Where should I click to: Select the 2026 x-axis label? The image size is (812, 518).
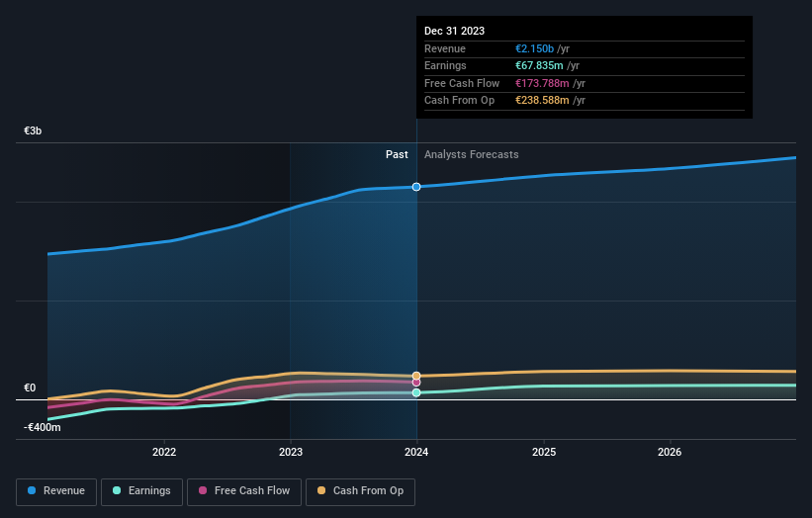point(670,452)
